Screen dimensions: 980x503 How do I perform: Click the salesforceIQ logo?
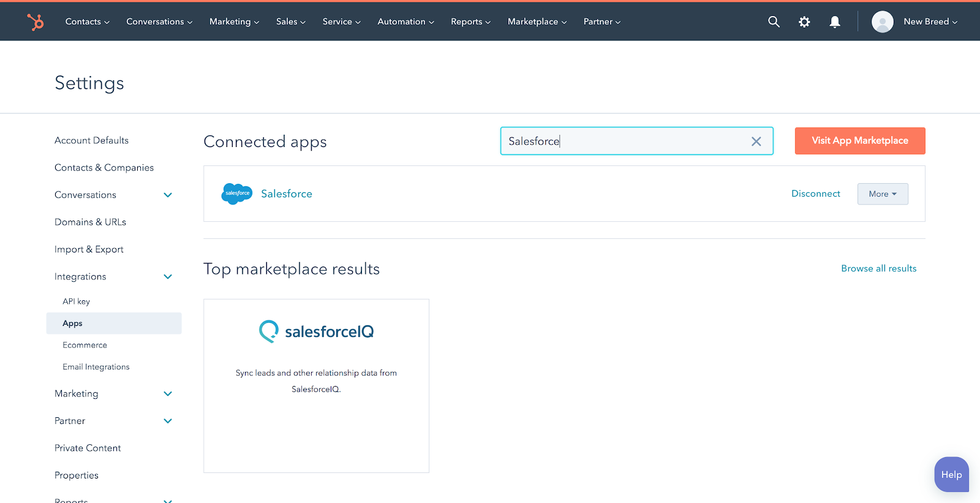coord(316,331)
